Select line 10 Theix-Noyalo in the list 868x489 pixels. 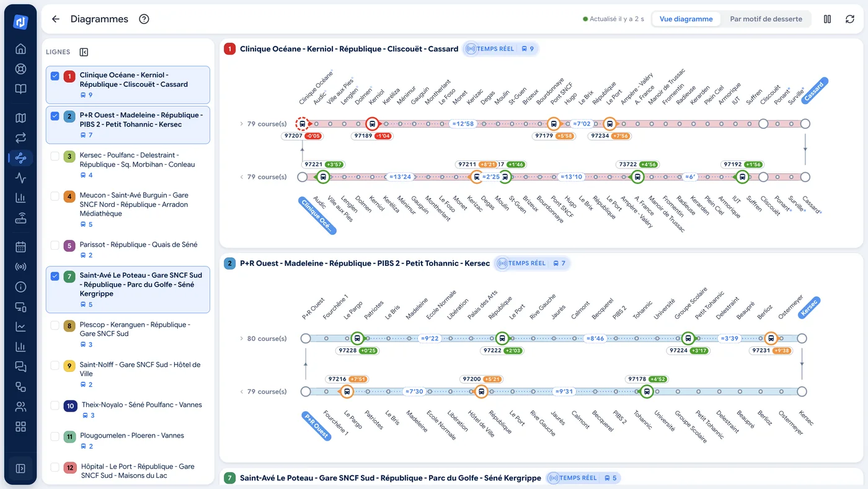(x=128, y=410)
